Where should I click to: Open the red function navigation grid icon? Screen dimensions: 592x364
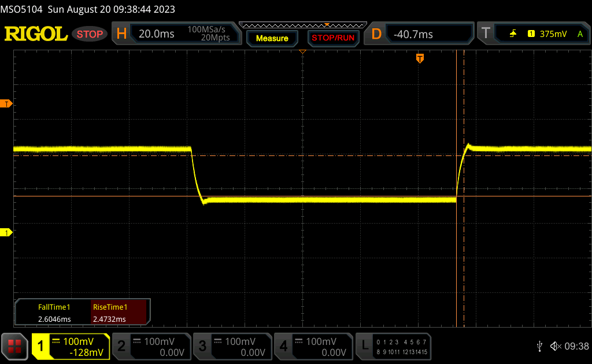(14, 346)
